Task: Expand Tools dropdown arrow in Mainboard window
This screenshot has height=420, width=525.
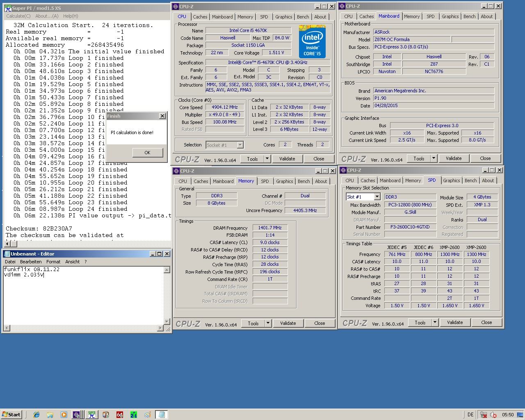Action: 434,158
